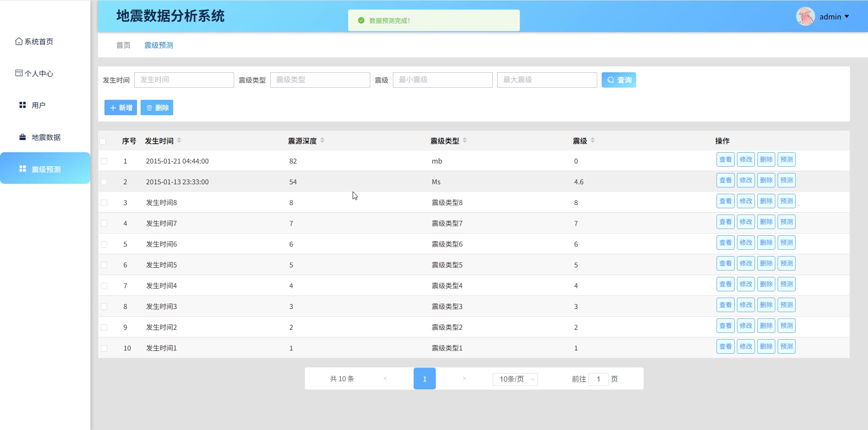Sort the table by 震源深度 column arrows
The image size is (868, 430).
[322, 140]
